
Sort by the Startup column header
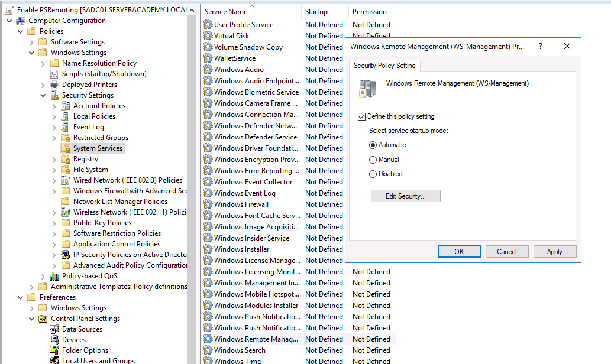tap(325, 12)
